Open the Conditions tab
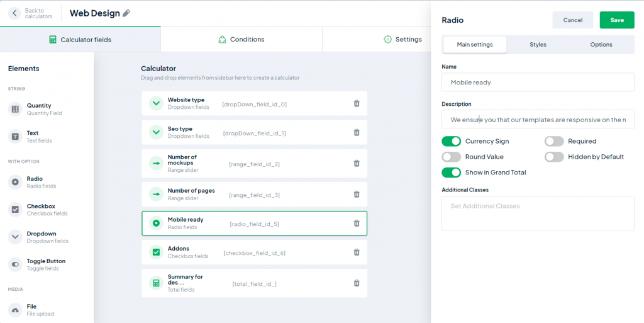 pyautogui.click(x=241, y=40)
